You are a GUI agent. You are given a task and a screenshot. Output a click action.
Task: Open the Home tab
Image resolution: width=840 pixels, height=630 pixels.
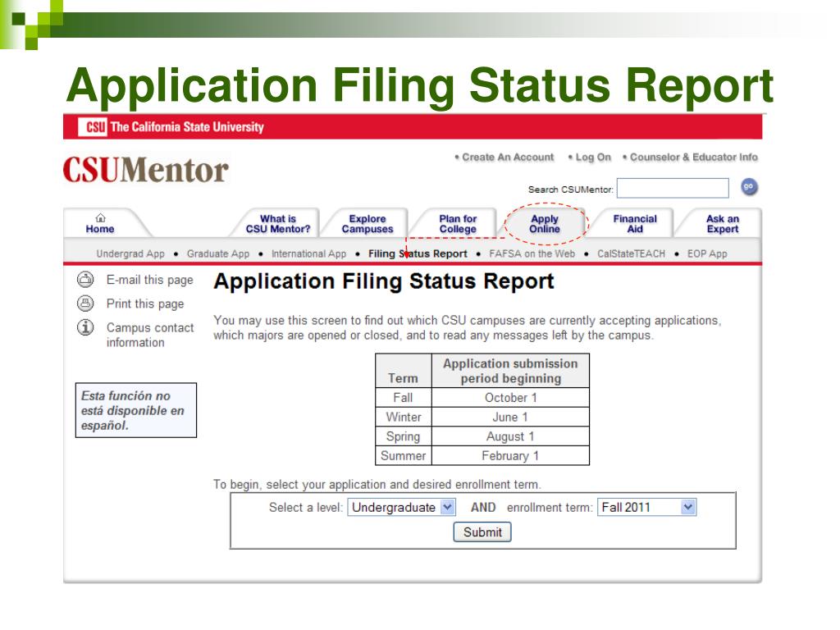100,224
